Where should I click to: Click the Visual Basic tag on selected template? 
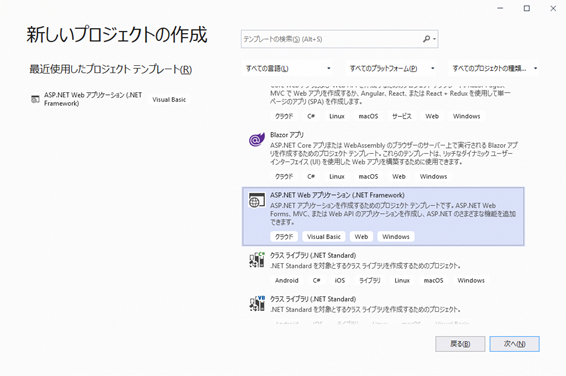[x=324, y=237]
